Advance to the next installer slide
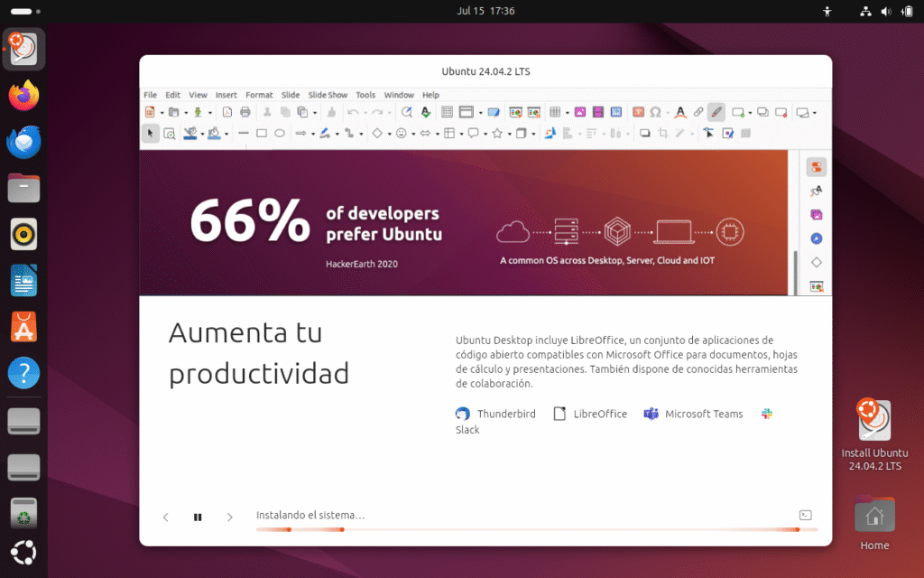 tap(230, 517)
